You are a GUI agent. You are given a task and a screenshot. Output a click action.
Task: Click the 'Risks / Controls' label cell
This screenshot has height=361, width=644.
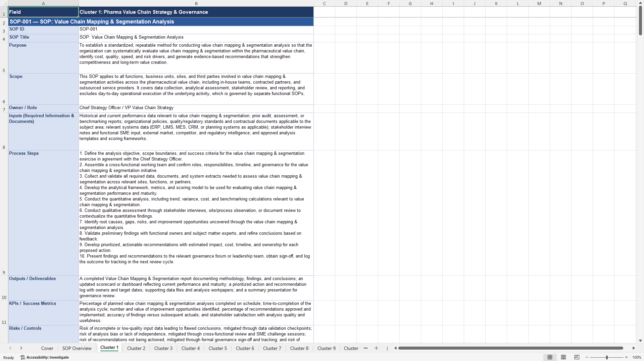coord(43,334)
